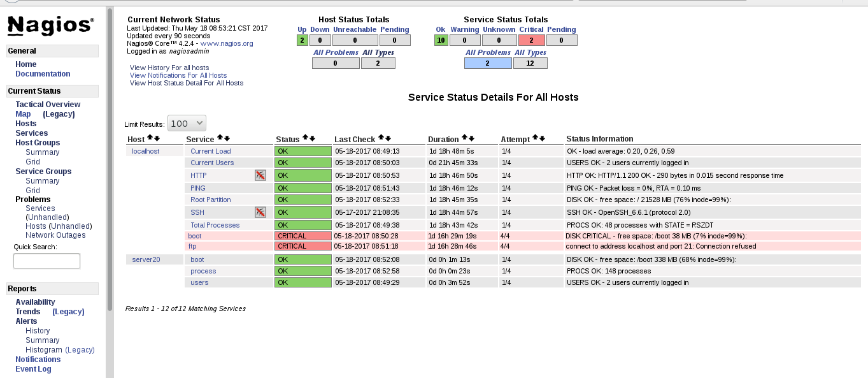
Task: Click the green Up hosts count box
Action: coord(302,40)
